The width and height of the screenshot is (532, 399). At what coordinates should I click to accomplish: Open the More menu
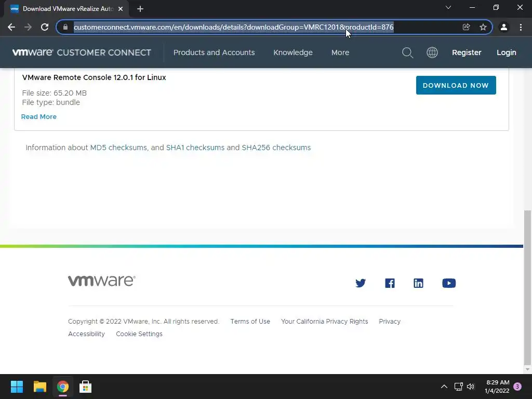click(x=340, y=52)
